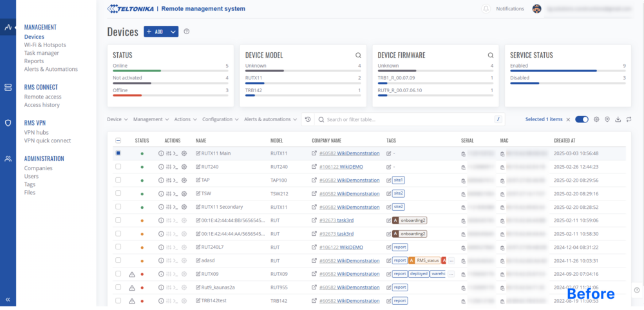The height and width of the screenshot is (310, 644).
Task: Click the download/export table icon
Action: coord(618,119)
